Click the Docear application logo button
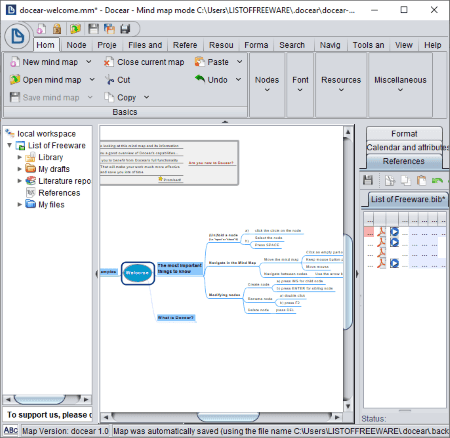 click(x=17, y=36)
